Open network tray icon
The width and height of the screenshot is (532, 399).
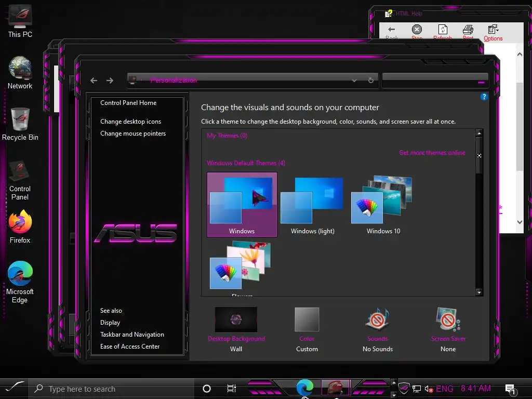point(416,389)
